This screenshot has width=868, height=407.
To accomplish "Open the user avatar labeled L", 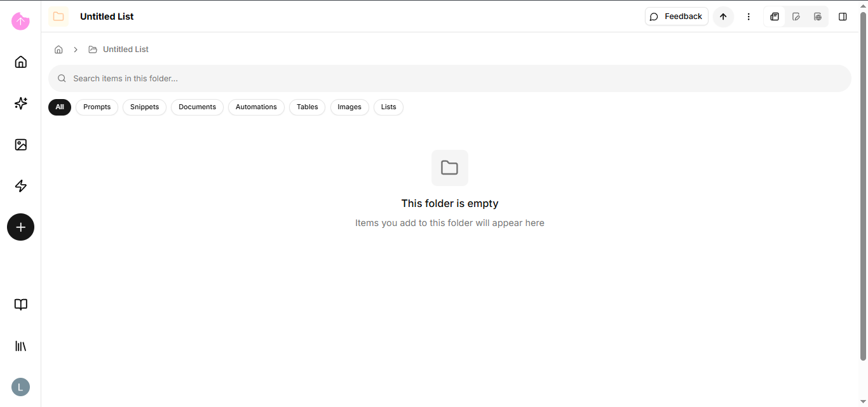I will click(20, 387).
